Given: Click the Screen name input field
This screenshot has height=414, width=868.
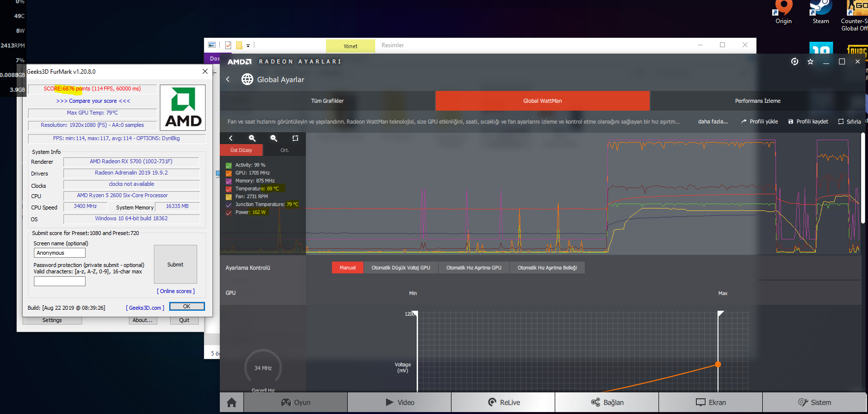Looking at the screenshot, I should pyautogui.click(x=60, y=253).
